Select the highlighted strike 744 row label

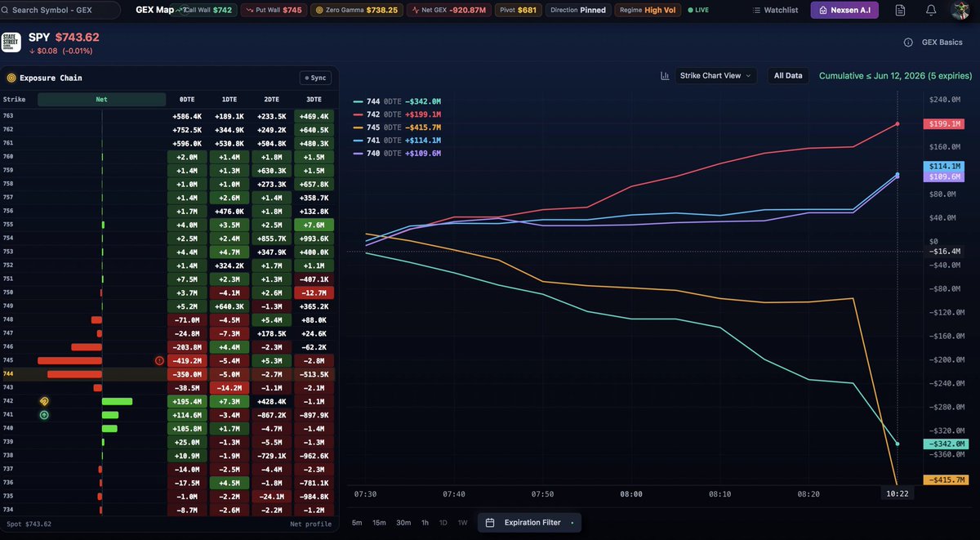(8, 374)
